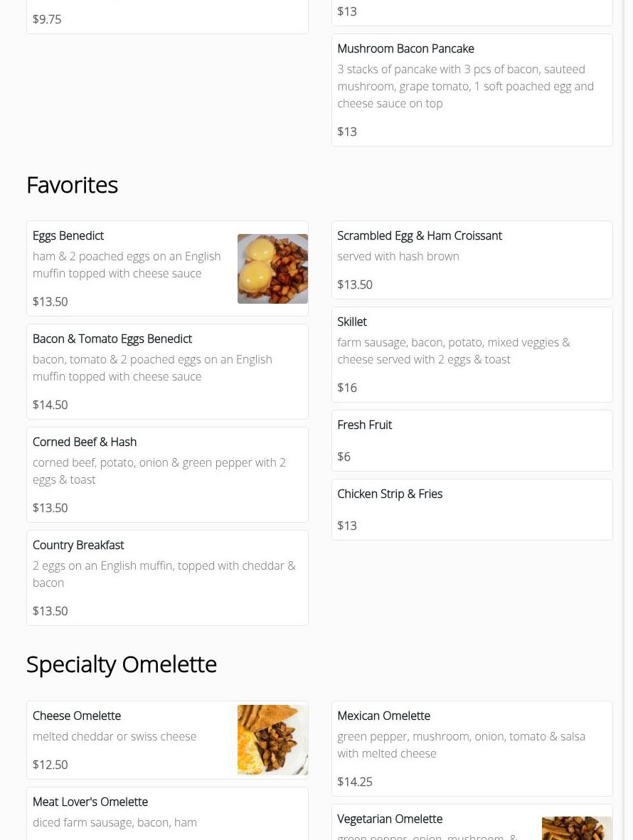Click the Specialty Omelette section heading
633x840 pixels.
point(122,664)
